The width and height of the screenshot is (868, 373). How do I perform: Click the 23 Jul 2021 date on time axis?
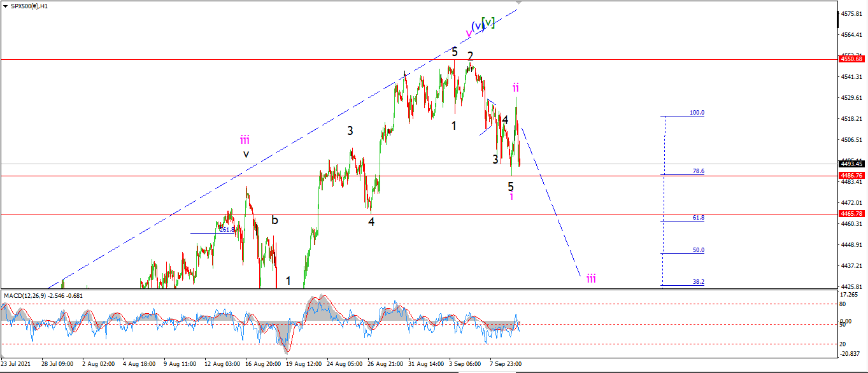click(17, 364)
